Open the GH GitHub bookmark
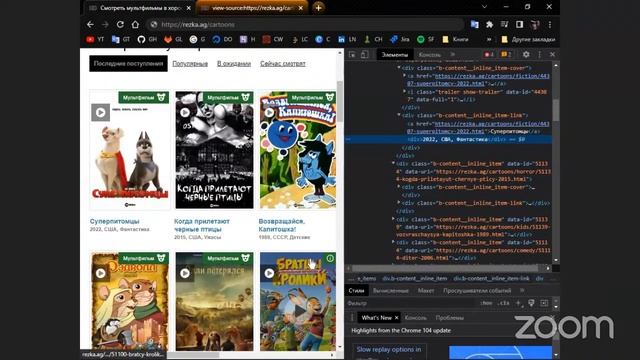 click(x=147, y=39)
